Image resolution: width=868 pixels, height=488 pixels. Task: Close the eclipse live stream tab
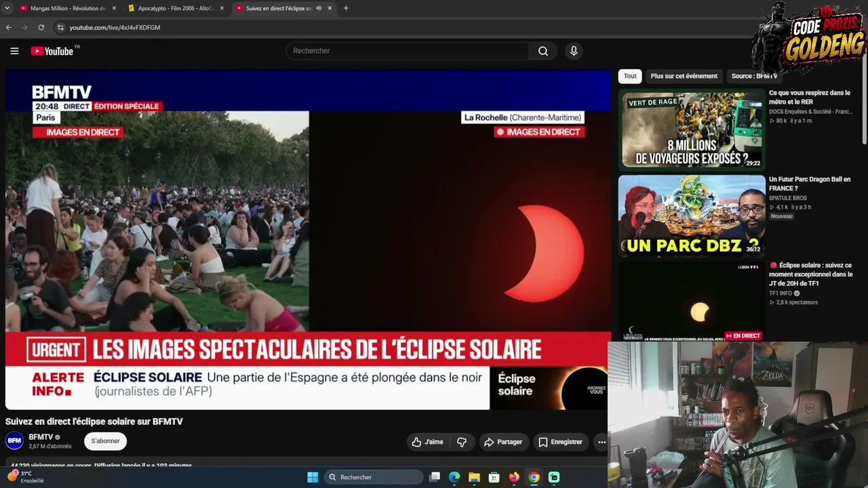[330, 8]
